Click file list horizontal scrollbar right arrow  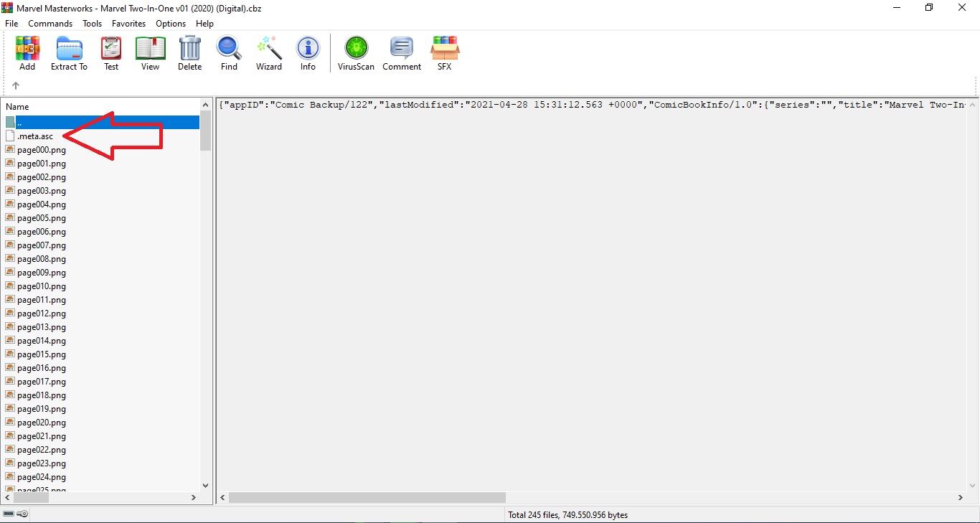click(194, 497)
